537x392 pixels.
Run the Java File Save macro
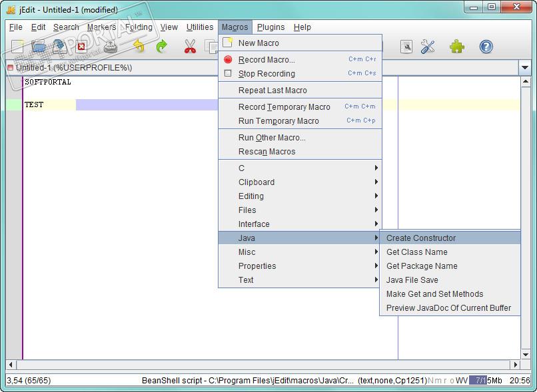450,280
